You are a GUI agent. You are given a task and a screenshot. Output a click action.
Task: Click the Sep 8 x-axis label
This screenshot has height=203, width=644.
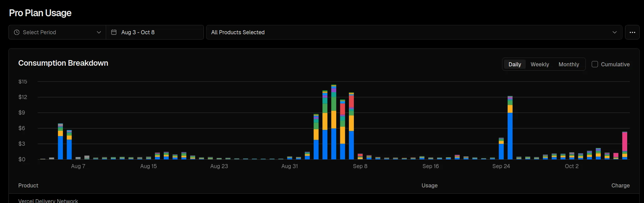360,166
